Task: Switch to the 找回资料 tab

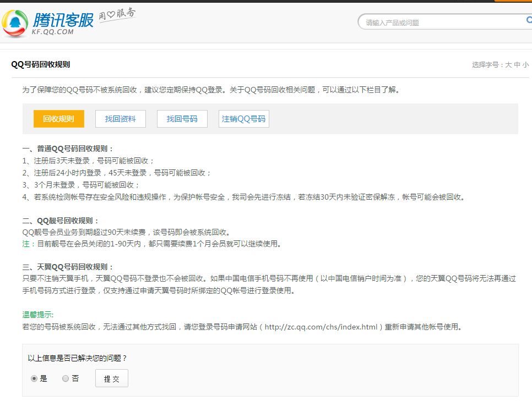Action: [x=120, y=119]
